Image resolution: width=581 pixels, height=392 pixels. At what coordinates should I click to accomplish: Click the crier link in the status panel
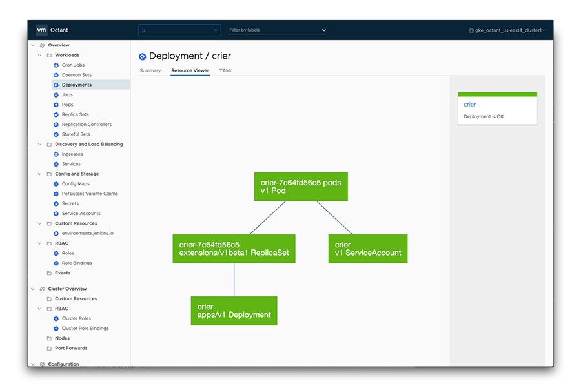point(469,104)
